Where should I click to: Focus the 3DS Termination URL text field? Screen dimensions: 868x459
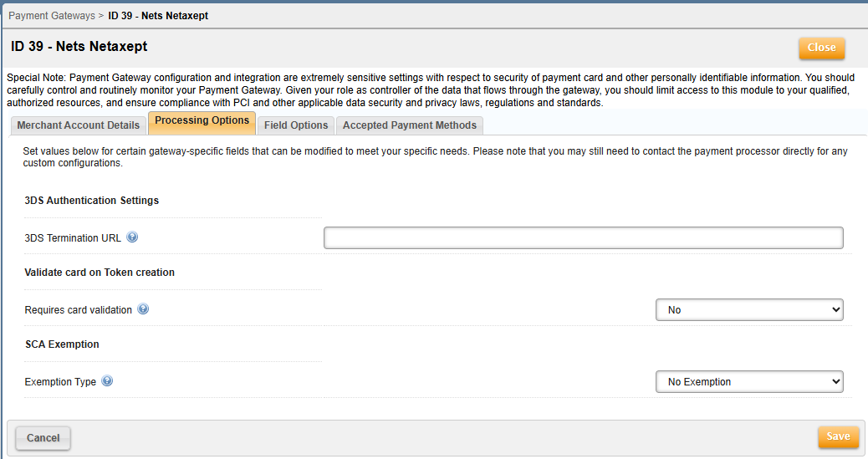click(x=583, y=238)
